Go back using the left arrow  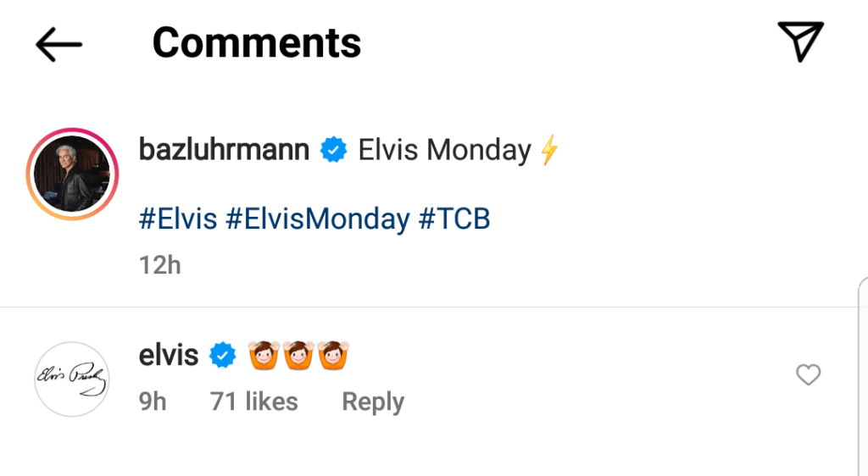click(x=58, y=44)
